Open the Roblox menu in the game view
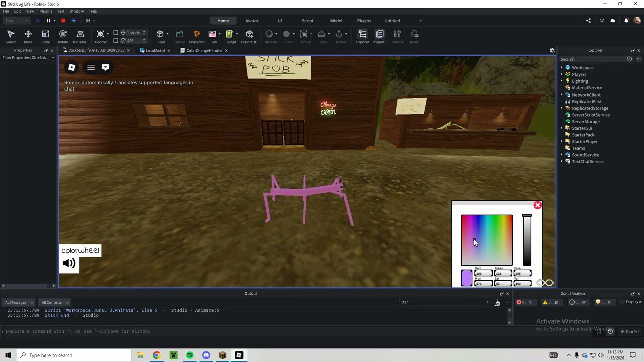Viewport: 644px width, 362px height. pyautogui.click(x=72, y=67)
